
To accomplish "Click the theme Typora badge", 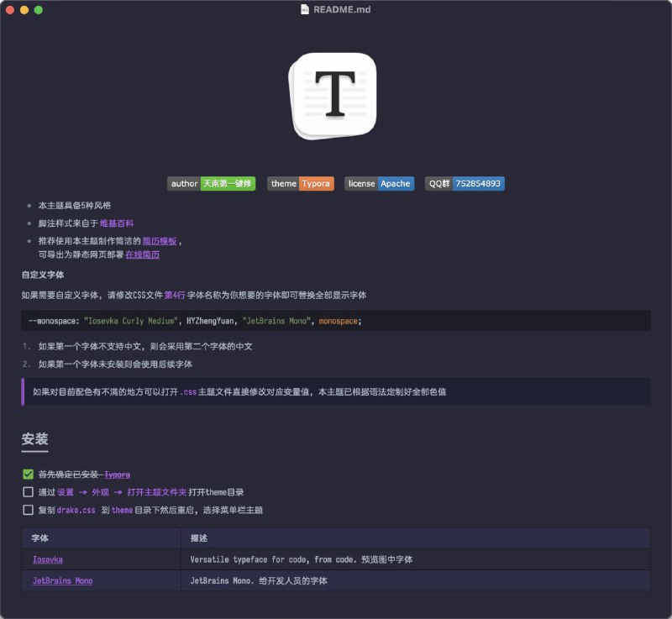I will (x=301, y=183).
